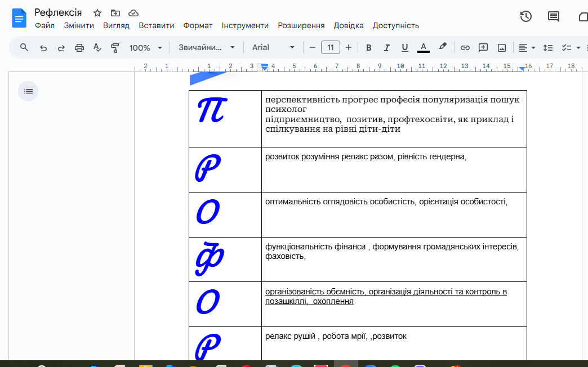Open version history clock icon
The width and height of the screenshot is (588, 367).
[525, 16]
